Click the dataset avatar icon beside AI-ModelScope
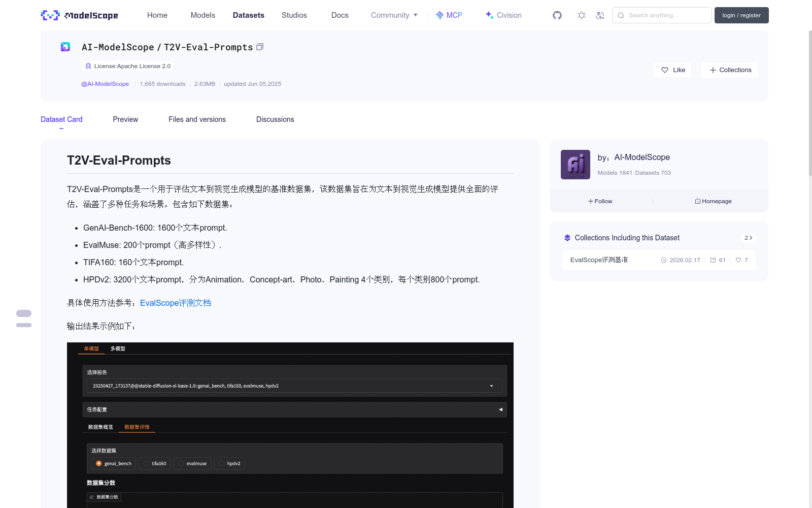The image size is (812, 508). (65, 47)
